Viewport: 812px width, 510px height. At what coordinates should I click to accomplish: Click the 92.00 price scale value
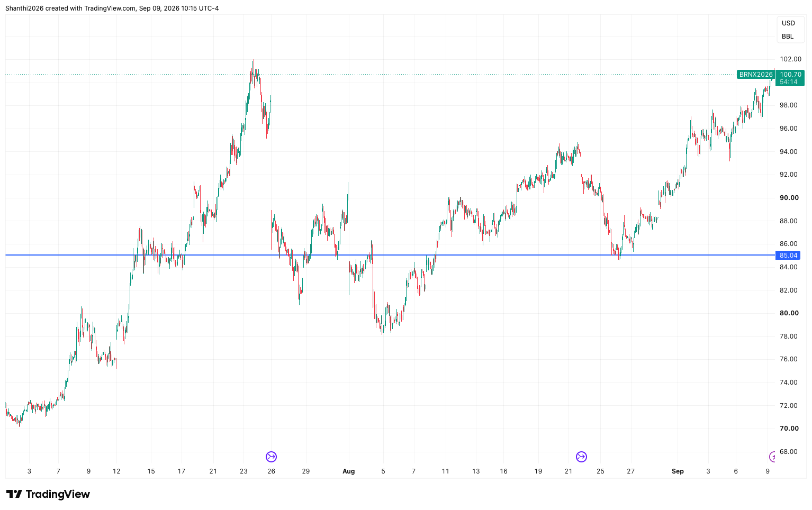coord(788,175)
